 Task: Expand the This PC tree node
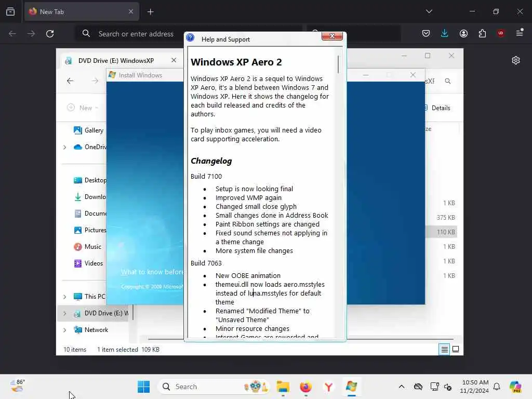coord(64,297)
